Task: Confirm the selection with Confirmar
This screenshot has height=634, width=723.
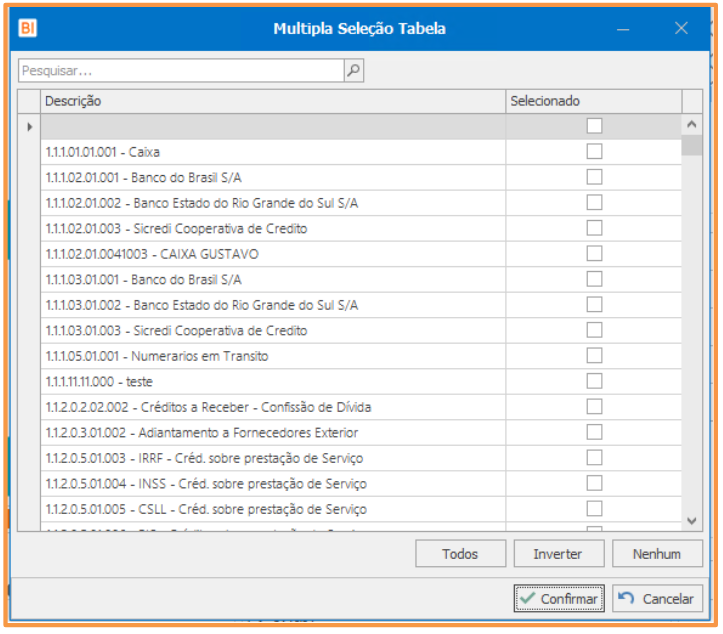Action: pos(559,598)
